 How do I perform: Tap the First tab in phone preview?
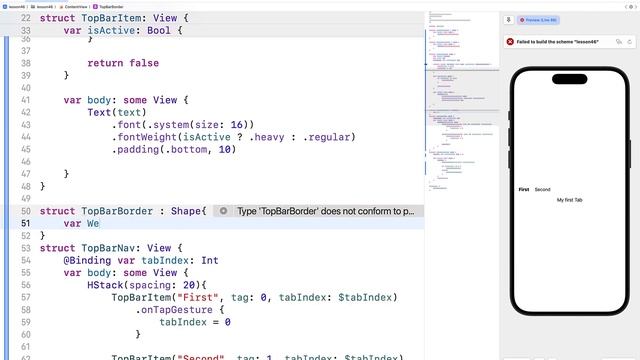point(524,189)
